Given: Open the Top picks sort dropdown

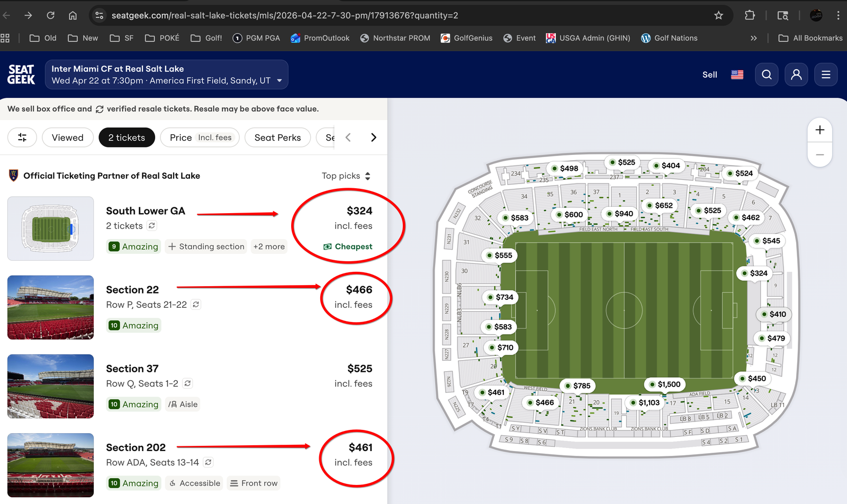Looking at the screenshot, I should click(x=346, y=176).
